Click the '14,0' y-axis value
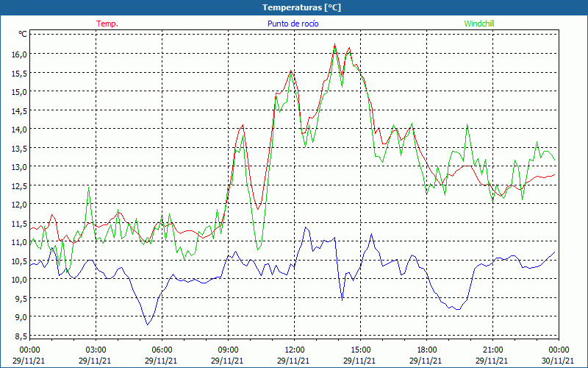The height and width of the screenshot is (368, 588). [20, 130]
